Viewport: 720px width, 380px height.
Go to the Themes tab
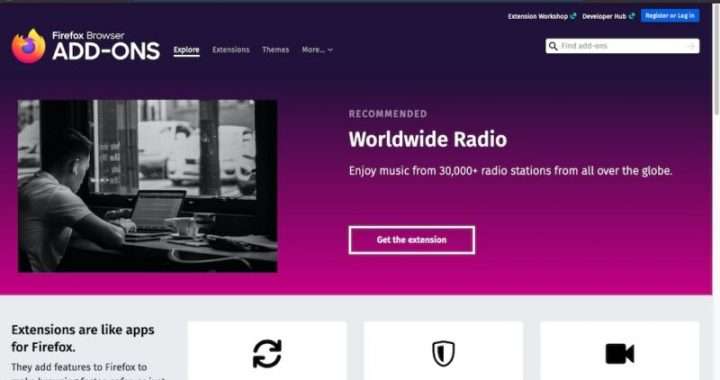pos(276,50)
